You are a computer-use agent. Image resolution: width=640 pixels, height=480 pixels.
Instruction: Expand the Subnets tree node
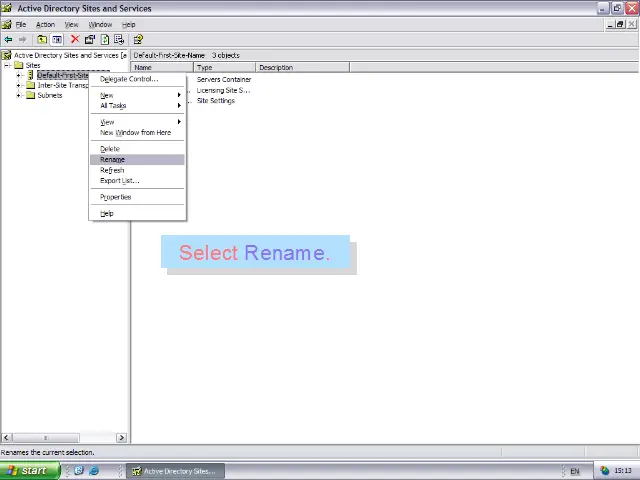point(18,95)
